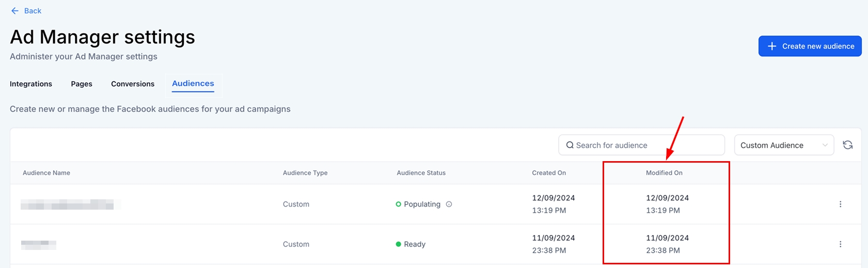868x268 pixels.
Task: Click the green Ready status indicator
Action: [398, 244]
